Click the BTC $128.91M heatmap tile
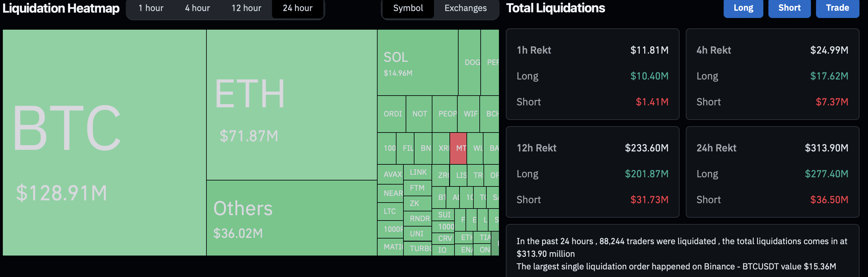 click(104, 142)
